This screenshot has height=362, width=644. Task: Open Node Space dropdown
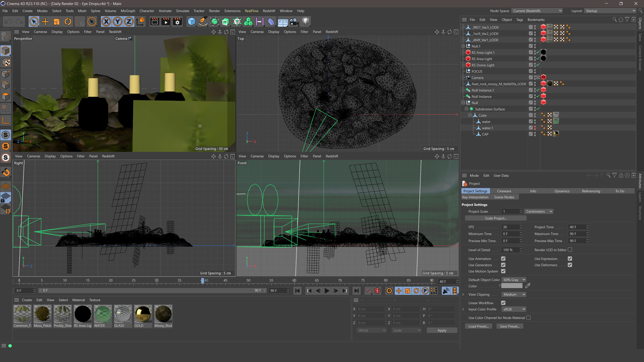coord(537,11)
